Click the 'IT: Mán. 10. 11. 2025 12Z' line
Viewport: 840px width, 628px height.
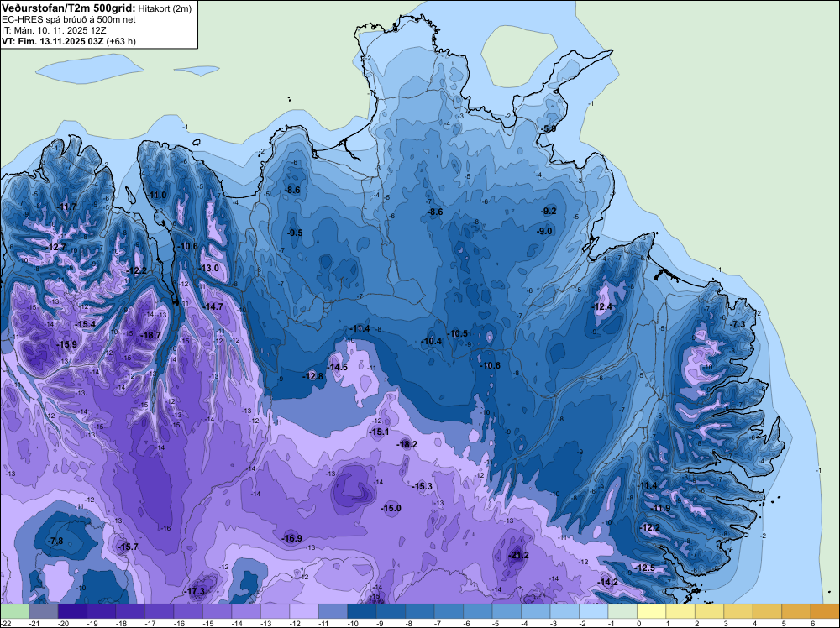(54, 30)
